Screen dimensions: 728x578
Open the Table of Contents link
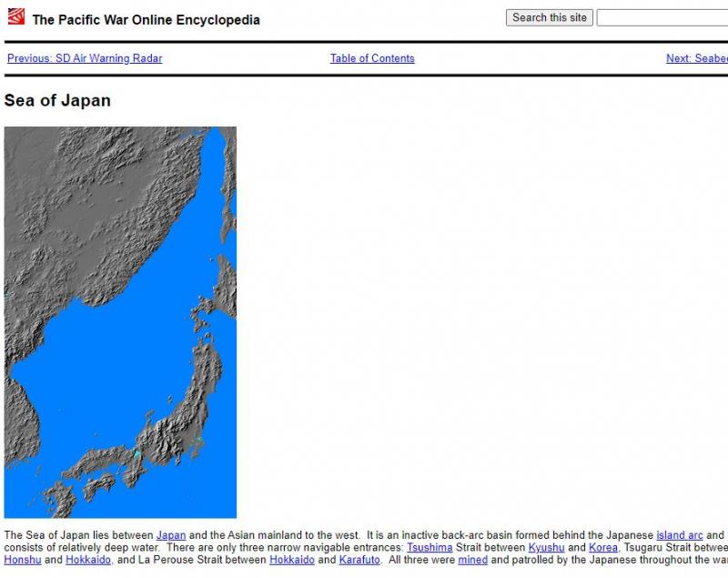point(372,58)
